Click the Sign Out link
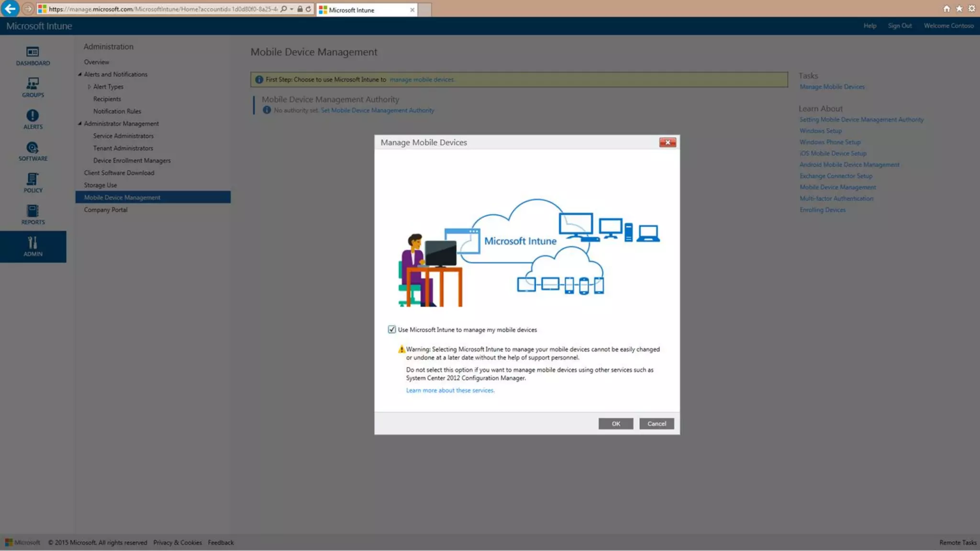This screenshot has width=980, height=551. point(900,26)
